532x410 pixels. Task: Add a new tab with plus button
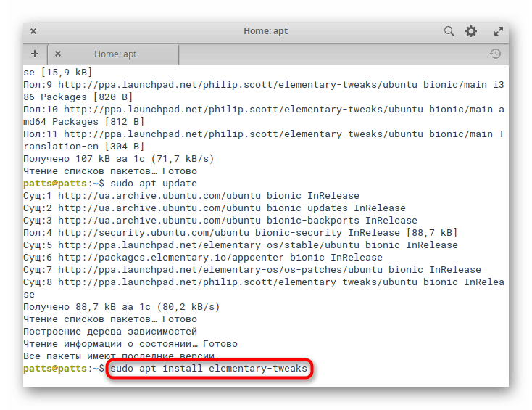point(35,54)
